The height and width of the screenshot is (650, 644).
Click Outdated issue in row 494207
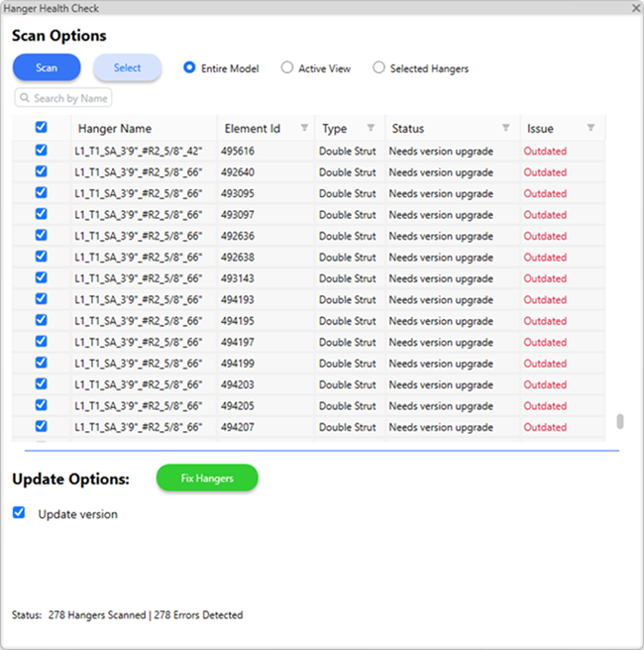(x=545, y=427)
